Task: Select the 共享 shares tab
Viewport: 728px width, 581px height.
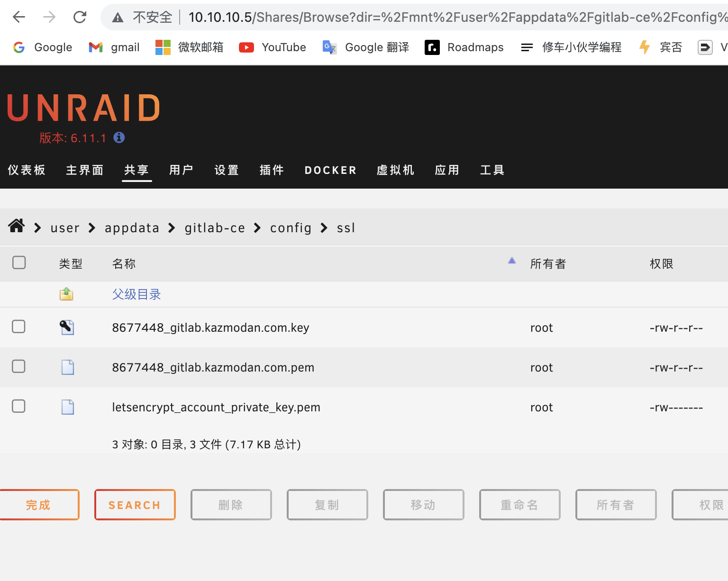Action: (x=136, y=170)
